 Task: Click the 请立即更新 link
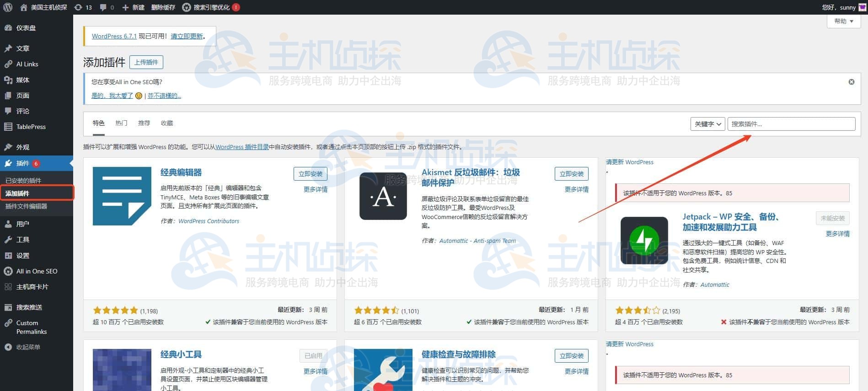[x=187, y=36]
